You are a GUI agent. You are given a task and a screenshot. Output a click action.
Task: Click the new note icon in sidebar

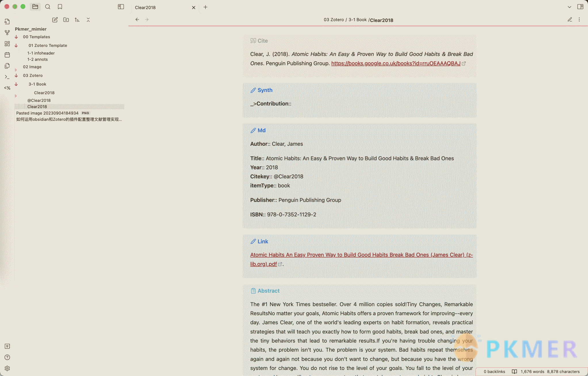click(x=55, y=20)
